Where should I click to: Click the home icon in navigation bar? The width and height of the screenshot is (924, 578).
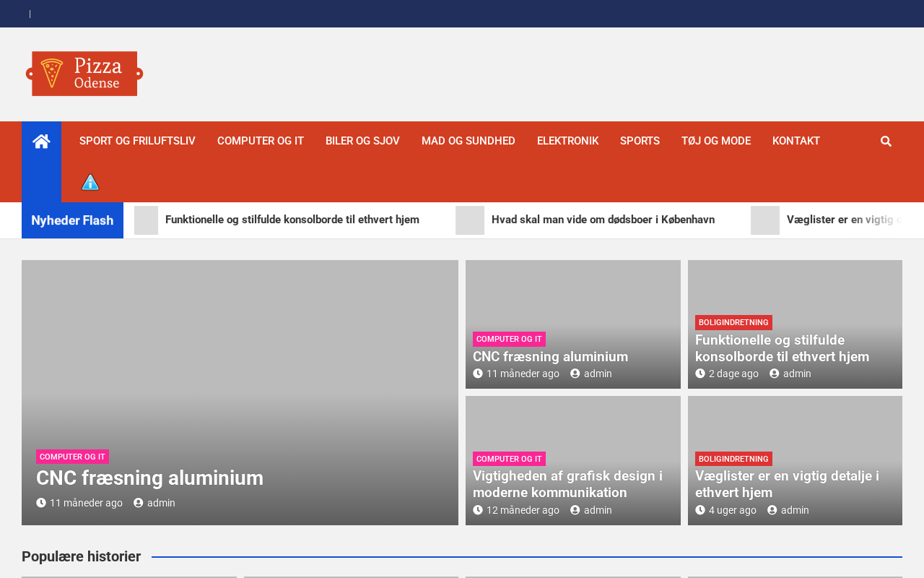coord(41,142)
